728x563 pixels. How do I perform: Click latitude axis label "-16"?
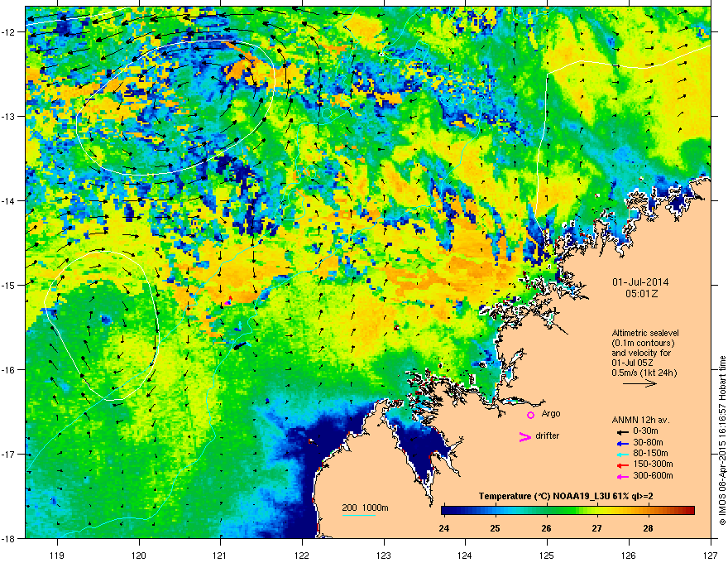click(8, 370)
